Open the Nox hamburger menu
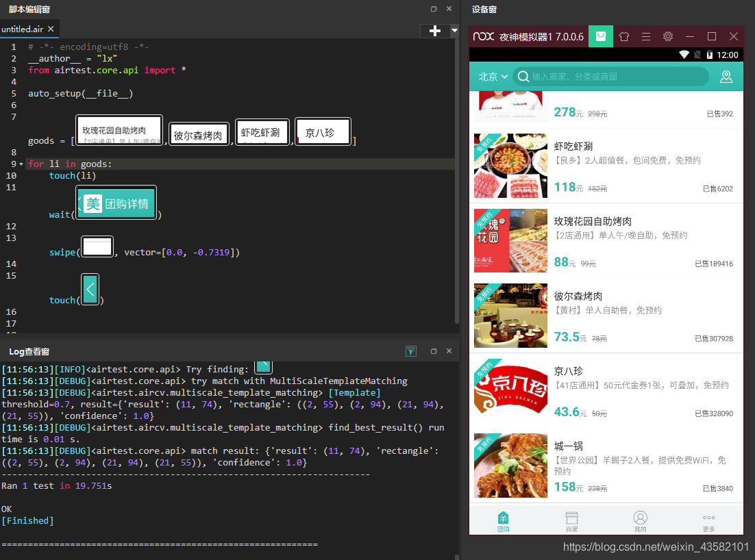Image resolution: width=755 pixels, height=560 pixels. pos(645,36)
